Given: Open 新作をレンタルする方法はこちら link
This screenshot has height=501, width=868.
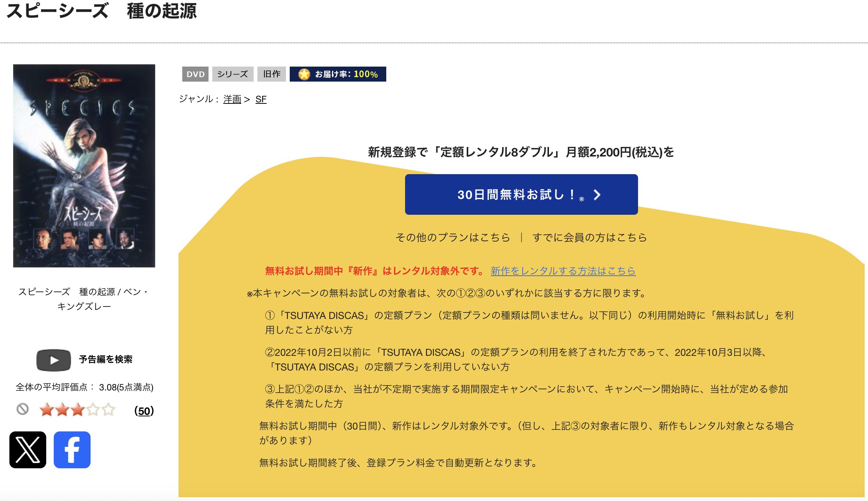Looking at the screenshot, I should (x=563, y=271).
